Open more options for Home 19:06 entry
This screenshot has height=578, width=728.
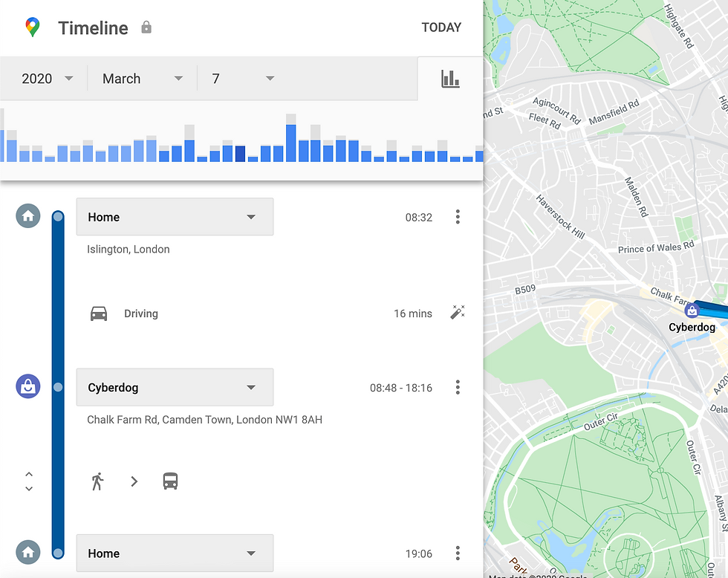458,553
